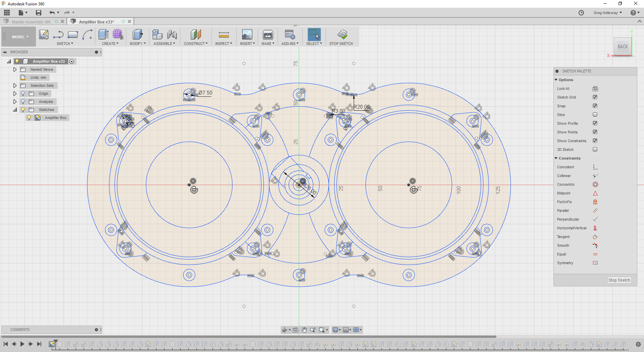Switch to the Master Assembly v96 tab
This screenshot has width=644, height=352.
point(32,21)
